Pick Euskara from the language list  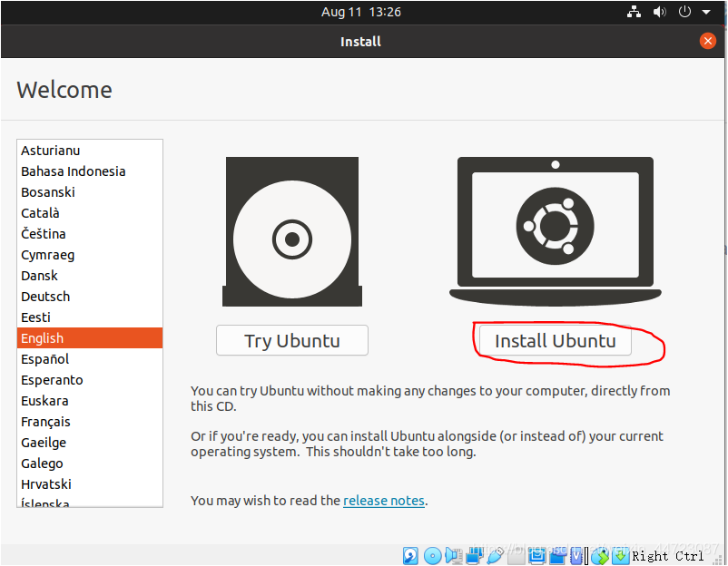[90, 401]
